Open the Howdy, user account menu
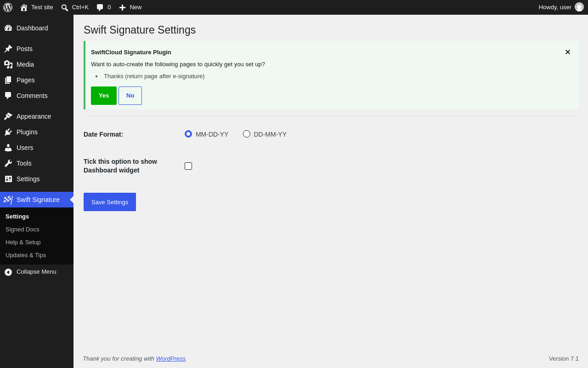The height and width of the screenshot is (368, 588). click(x=561, y=7)
